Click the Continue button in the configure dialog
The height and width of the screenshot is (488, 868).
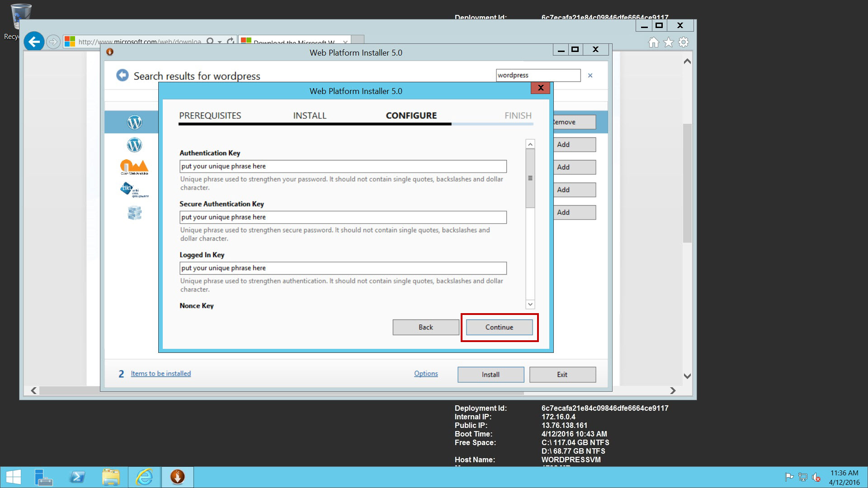pos(499,327)
